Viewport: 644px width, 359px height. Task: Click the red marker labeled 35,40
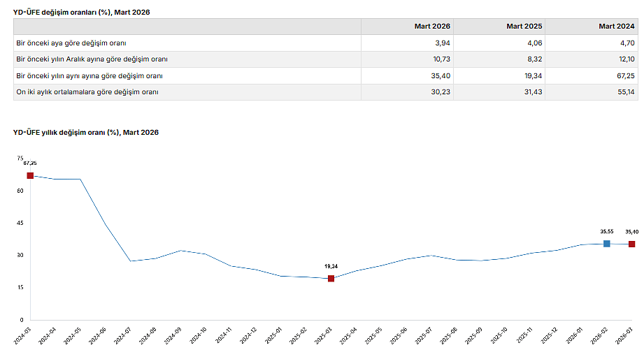(631, 244)
